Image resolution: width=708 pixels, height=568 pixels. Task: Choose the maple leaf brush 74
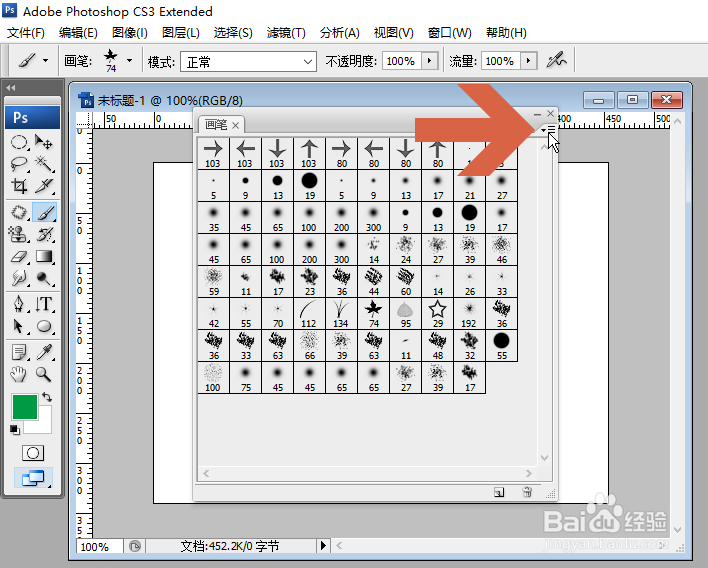tap(373, 314)
